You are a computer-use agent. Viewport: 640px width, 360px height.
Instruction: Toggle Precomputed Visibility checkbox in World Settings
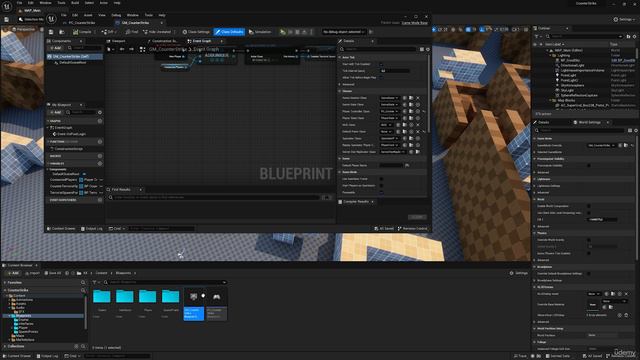589,165
